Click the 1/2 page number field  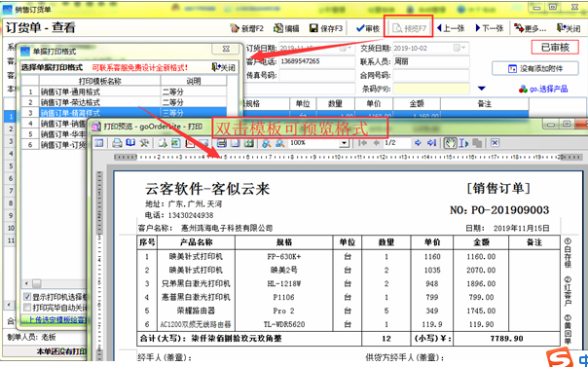(x=397, y=143)
